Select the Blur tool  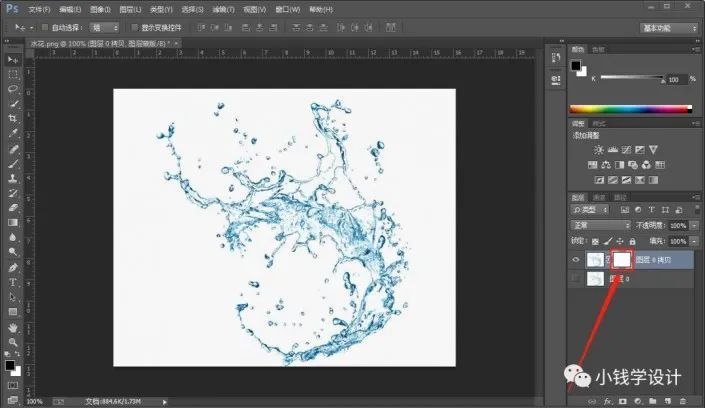pyautogui.click(x=13, y=237)
